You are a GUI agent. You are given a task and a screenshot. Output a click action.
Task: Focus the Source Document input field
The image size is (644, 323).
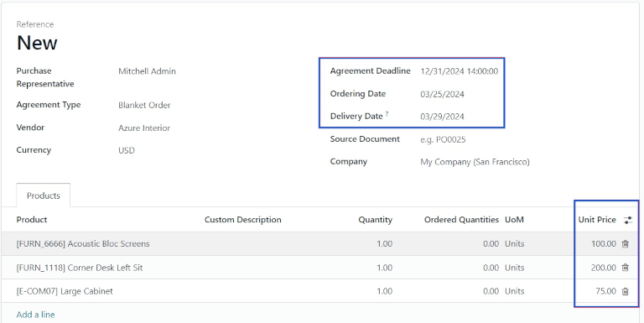point(443,139)
